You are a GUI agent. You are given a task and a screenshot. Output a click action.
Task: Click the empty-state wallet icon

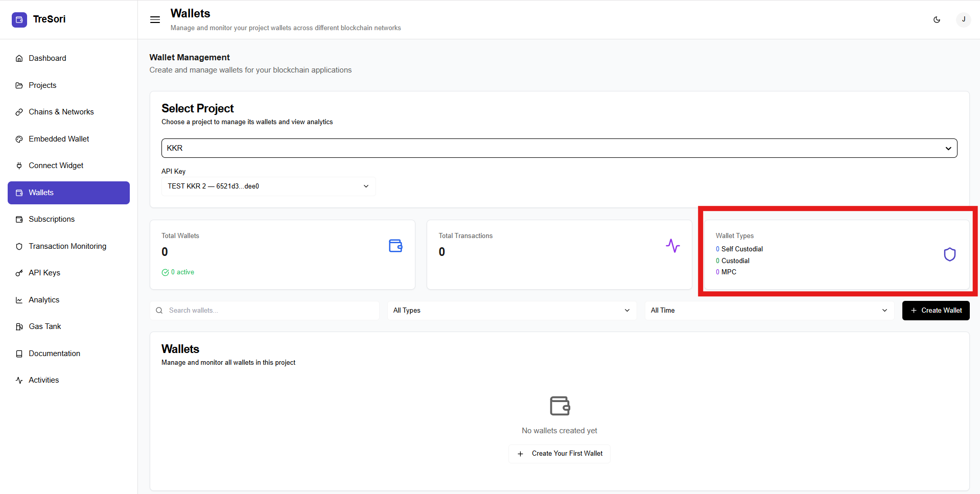pyautogui.click(x=559, y=406)
